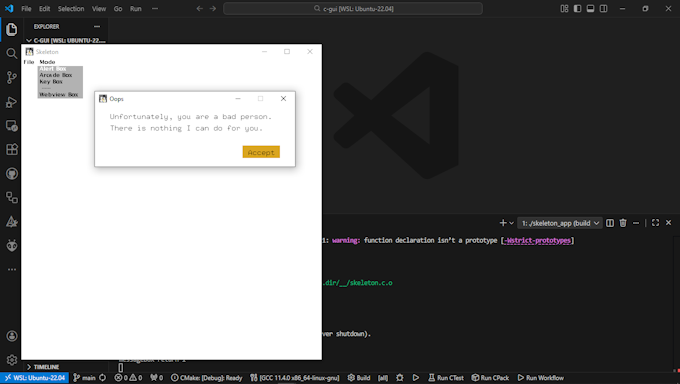Click the ports forwarded count in status bar
The image size is (680, 384).
click(x=157, y=378)
